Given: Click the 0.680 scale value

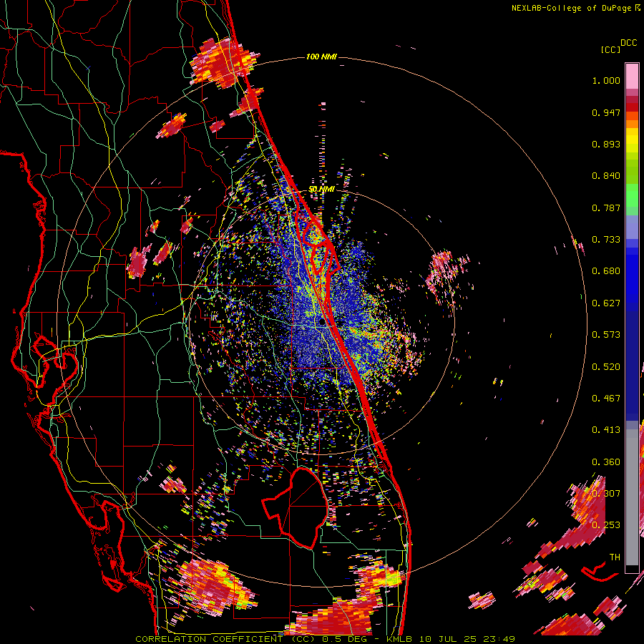Looking at the screenshot, I should click(x=606, y=271).
